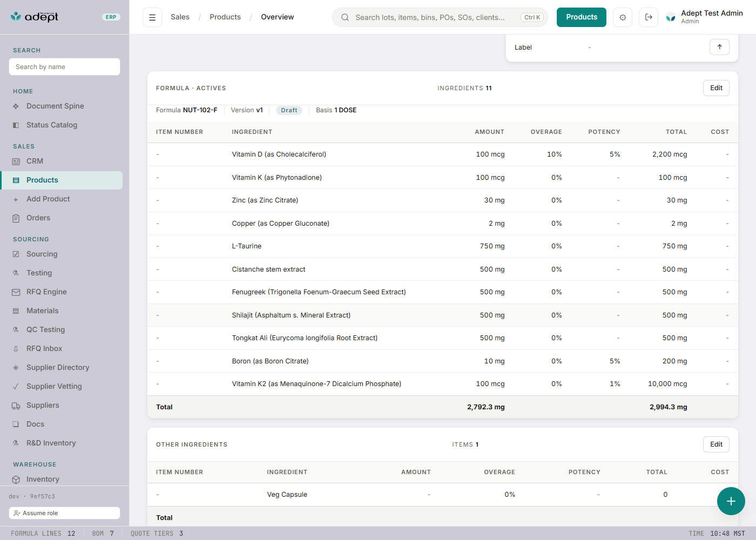
Task: Go to QC Testing page
Action: 62,330
